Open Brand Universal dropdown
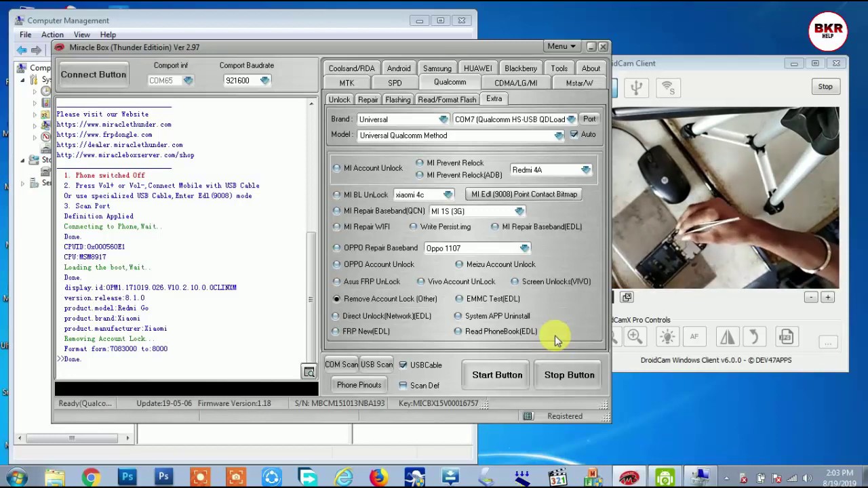The width and height of the screenshot is (868, 488). (x=443, y=119)
